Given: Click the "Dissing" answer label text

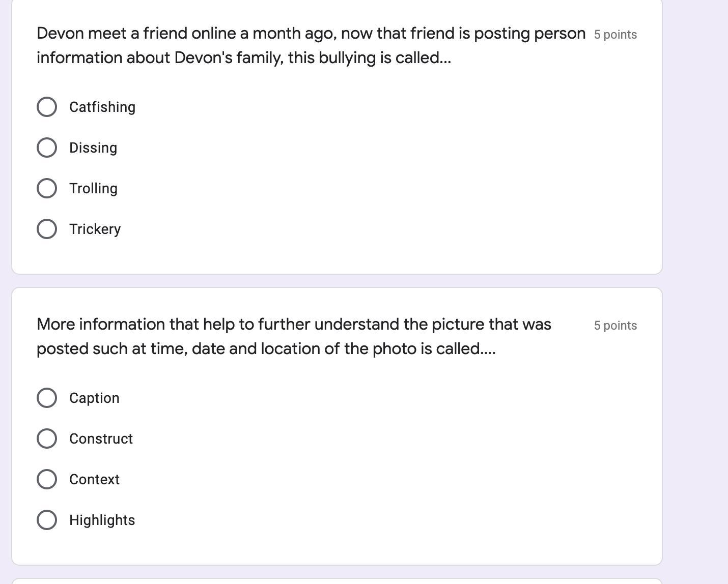Looking at the screenshot, I should coord(93,148).
